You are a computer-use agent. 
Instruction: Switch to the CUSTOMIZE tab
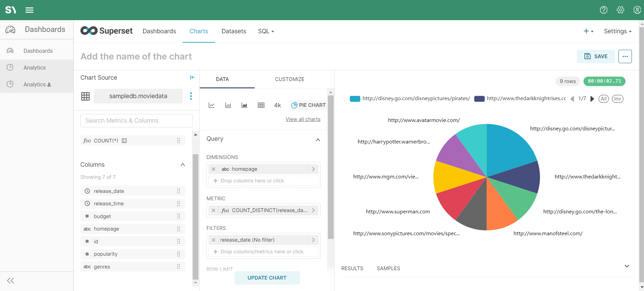[290, 79]
